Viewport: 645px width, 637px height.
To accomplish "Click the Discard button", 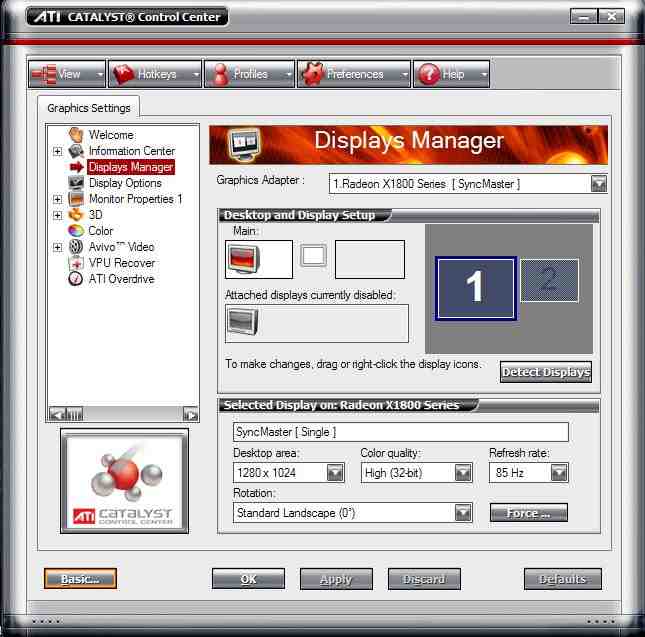I will [x=424, y=579].
